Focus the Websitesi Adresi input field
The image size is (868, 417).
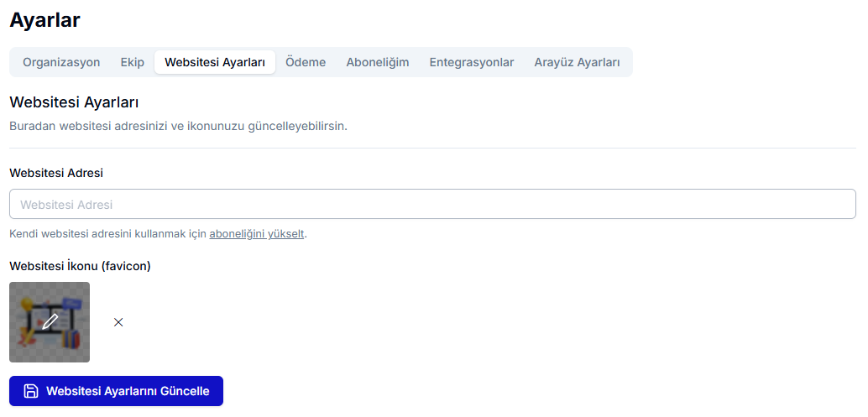tap(432, 204)
